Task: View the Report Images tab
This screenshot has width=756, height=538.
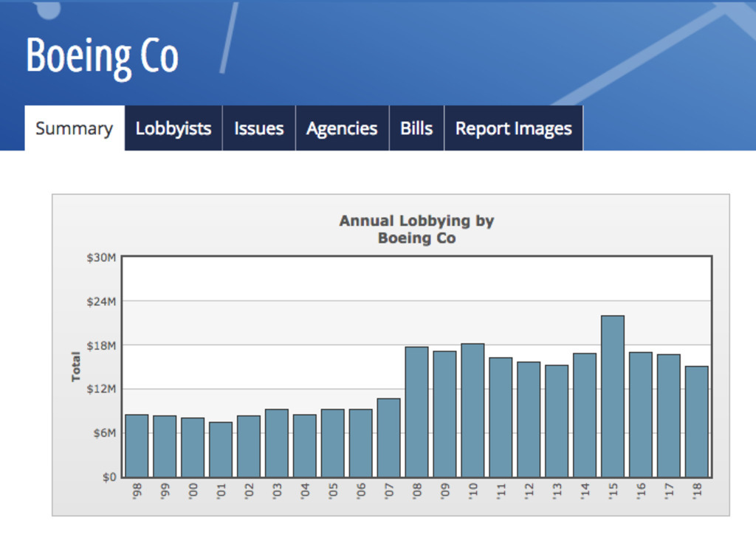Action: click(x=513, y=128)
